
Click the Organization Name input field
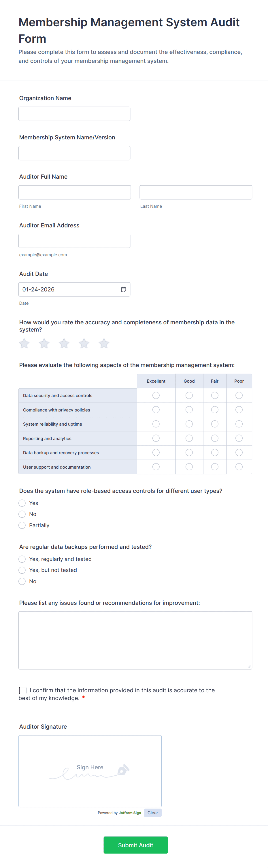[x=74, y=114]
